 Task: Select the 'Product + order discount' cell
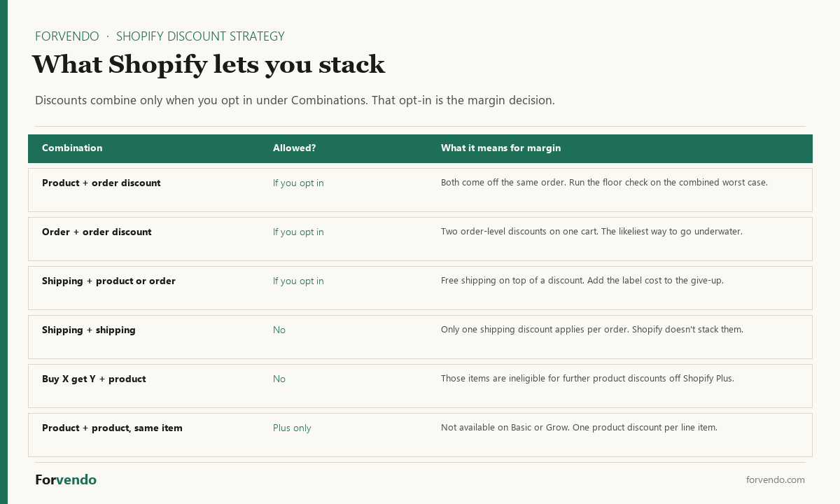tap(101, 183)
